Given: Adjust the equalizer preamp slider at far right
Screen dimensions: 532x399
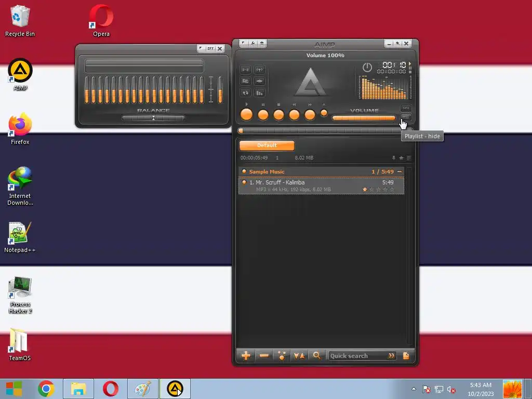Looking at the screenshot, I should tap(220, 90).
